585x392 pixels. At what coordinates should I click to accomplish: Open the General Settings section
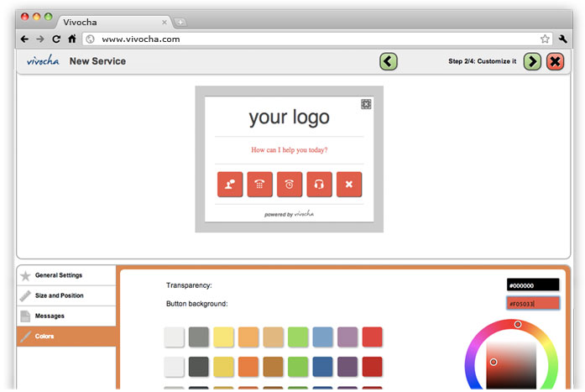66,275
